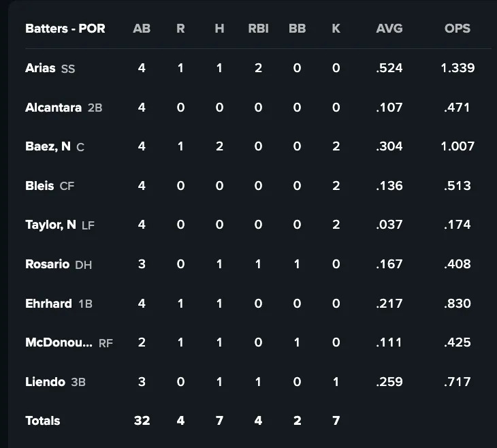
Task: Click Ehrhard player name
Action: (48, 303)
